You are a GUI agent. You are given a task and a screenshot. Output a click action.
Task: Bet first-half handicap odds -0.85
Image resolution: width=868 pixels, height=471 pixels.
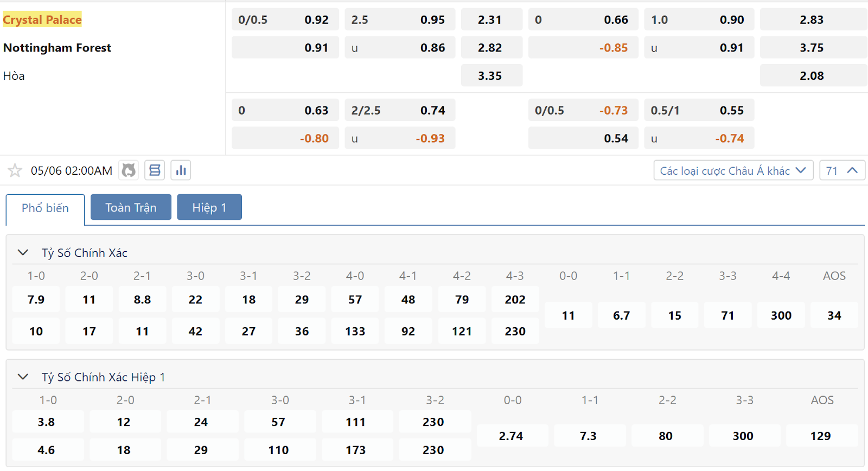click(x=583, y=48)
